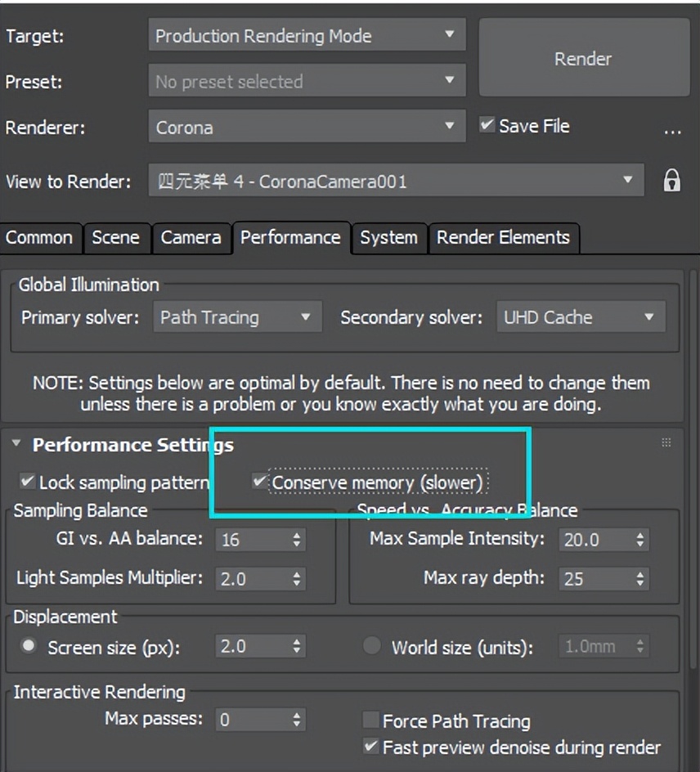This screenshot has width=700, height=772.
Task: Toggle Fast preview denoise during render
Action: pos(370,747)
